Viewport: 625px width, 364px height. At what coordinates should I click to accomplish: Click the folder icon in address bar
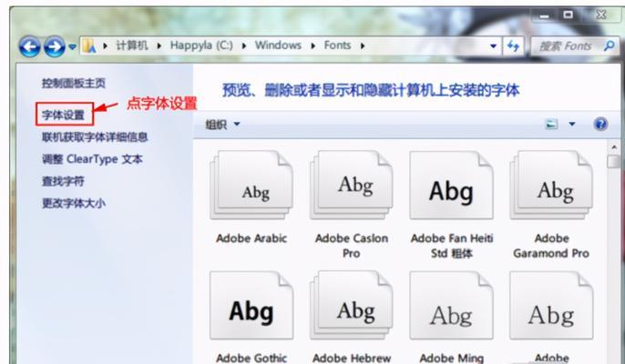click(89, 46)
